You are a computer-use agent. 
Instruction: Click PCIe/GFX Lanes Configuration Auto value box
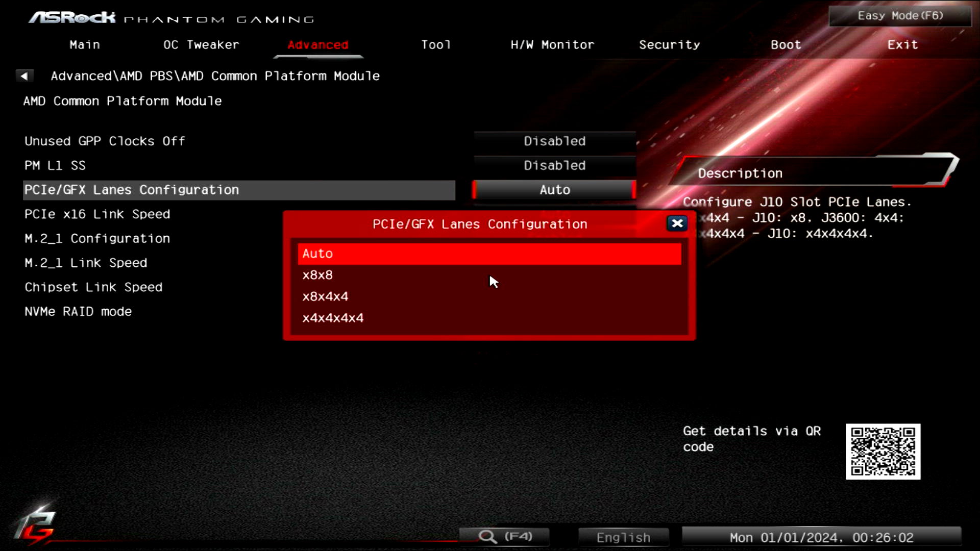click(x=554, y=190)
